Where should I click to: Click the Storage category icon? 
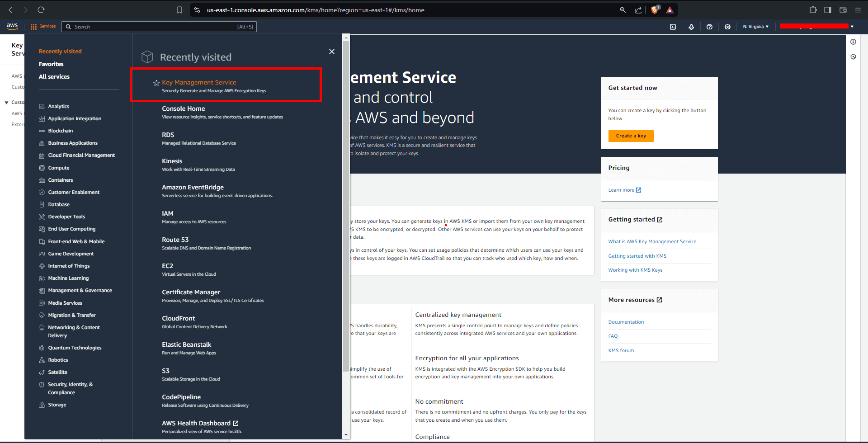click(x=42, y=405)
